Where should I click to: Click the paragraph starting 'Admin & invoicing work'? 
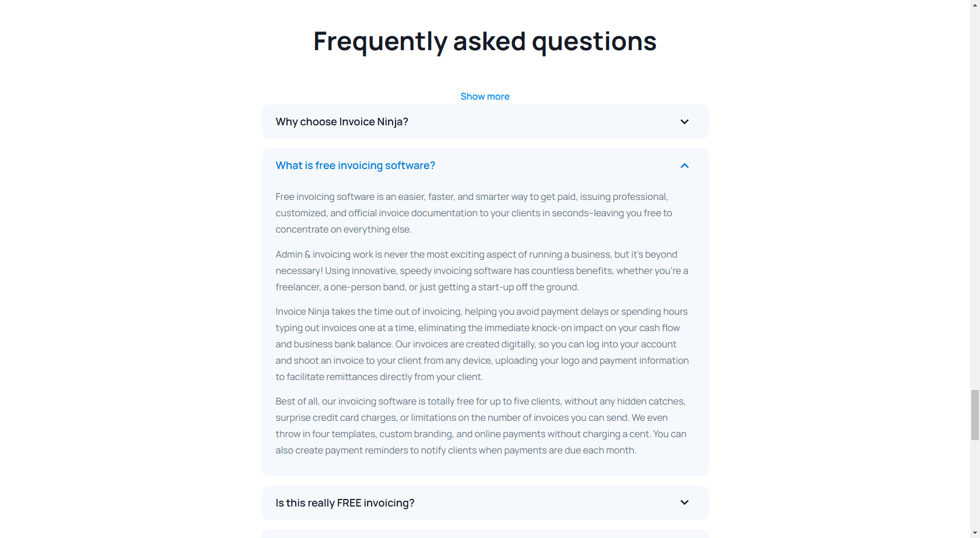coord(481,270)
